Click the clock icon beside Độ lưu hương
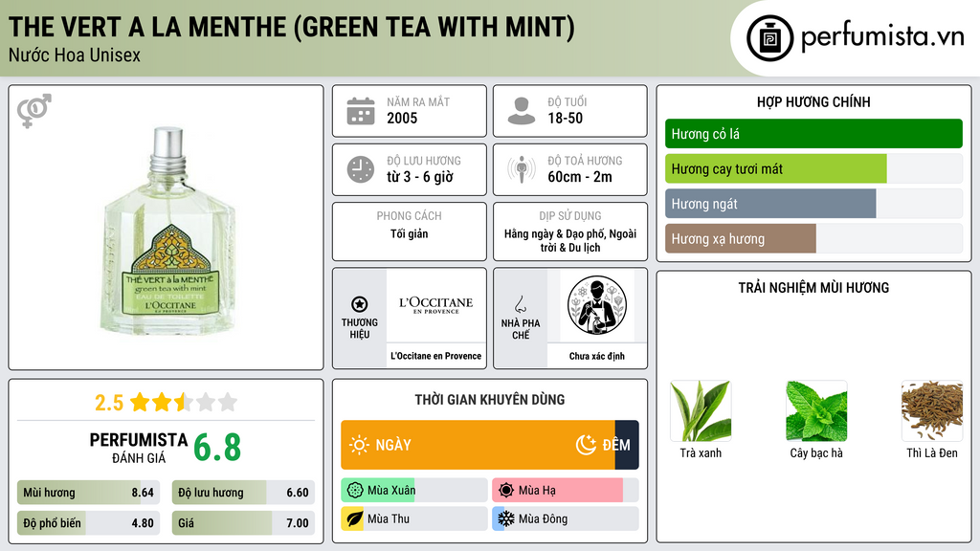This screenshot has width=980, height=551. pos(361,169)
